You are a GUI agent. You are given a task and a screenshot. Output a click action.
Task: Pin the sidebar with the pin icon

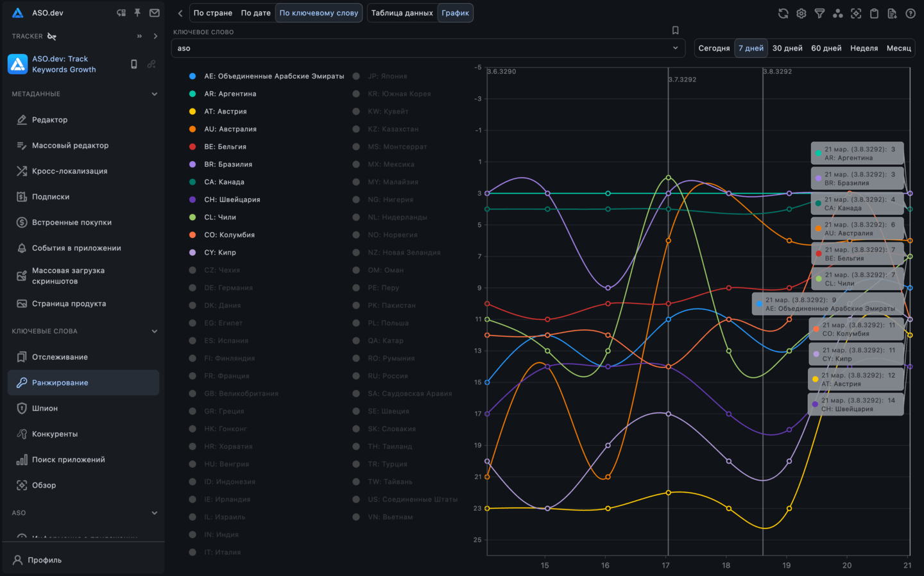[x=137, y=13]
